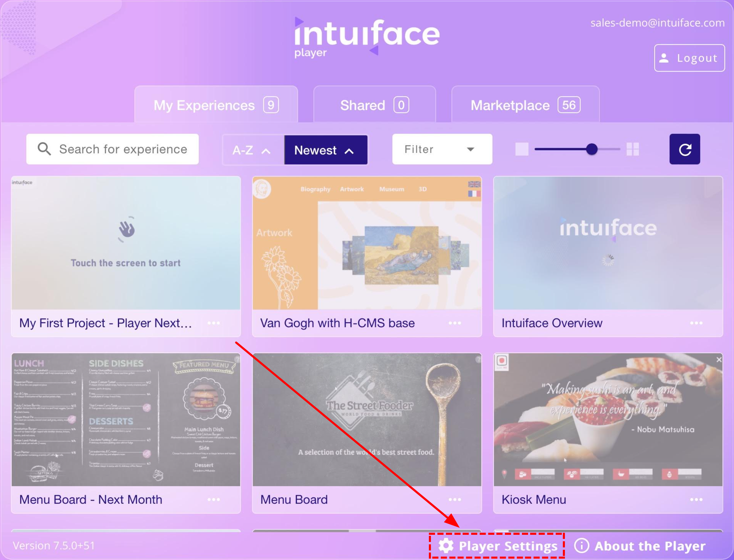Click the Player Settings gear icon
The image size is (734, 560).
(446, 546)
